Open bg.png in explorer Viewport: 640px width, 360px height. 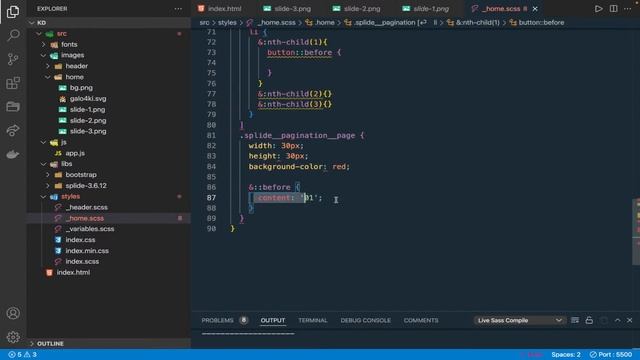pyautogui.click(x=81, y=88)
